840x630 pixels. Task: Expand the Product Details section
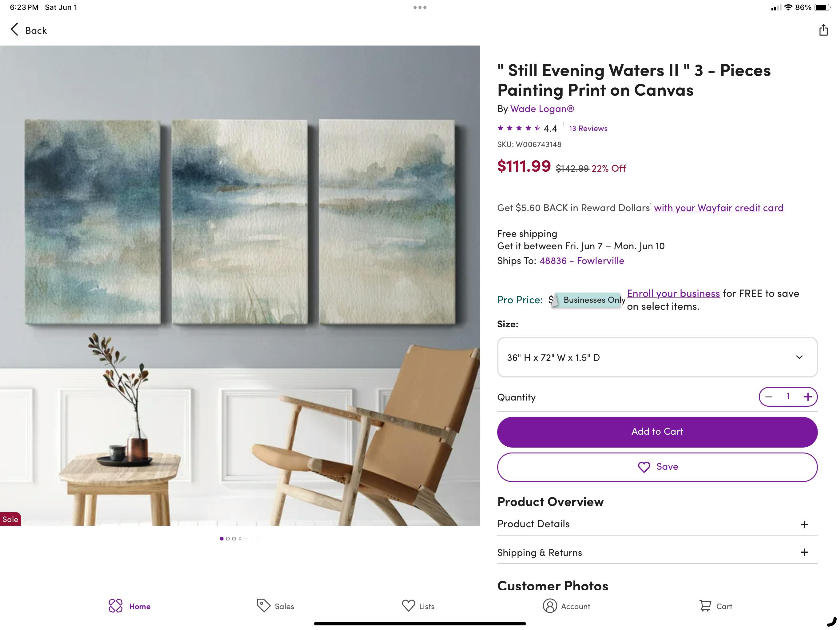[657, 524]
